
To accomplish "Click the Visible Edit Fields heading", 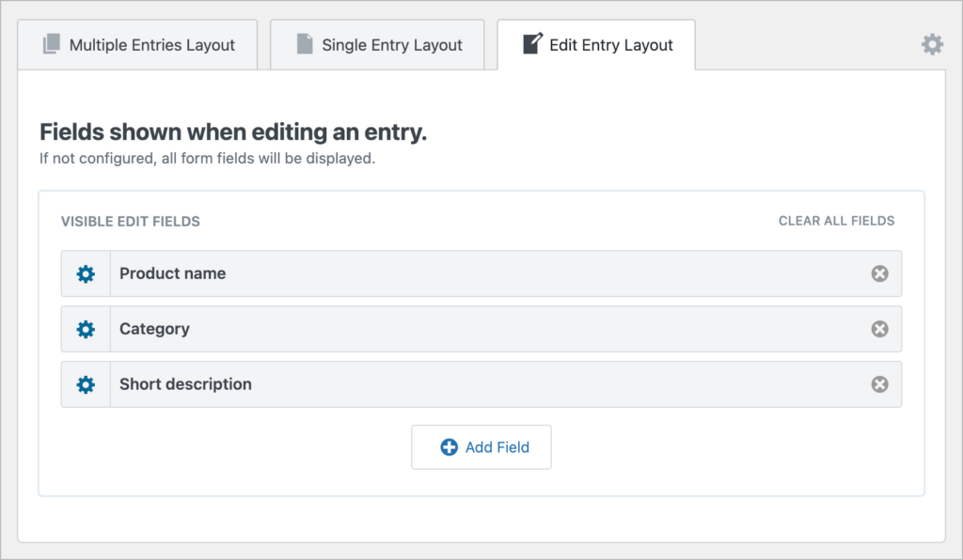I will [131, 221].
